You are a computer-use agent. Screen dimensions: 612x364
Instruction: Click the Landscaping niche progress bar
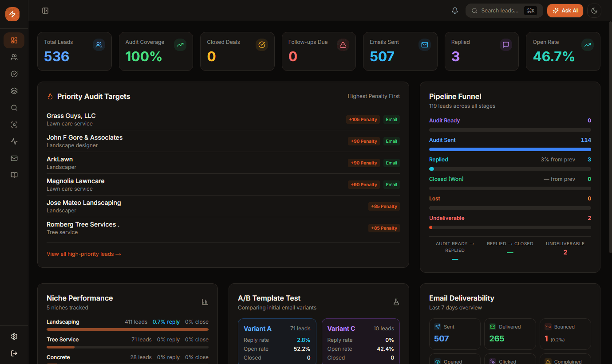127,329
